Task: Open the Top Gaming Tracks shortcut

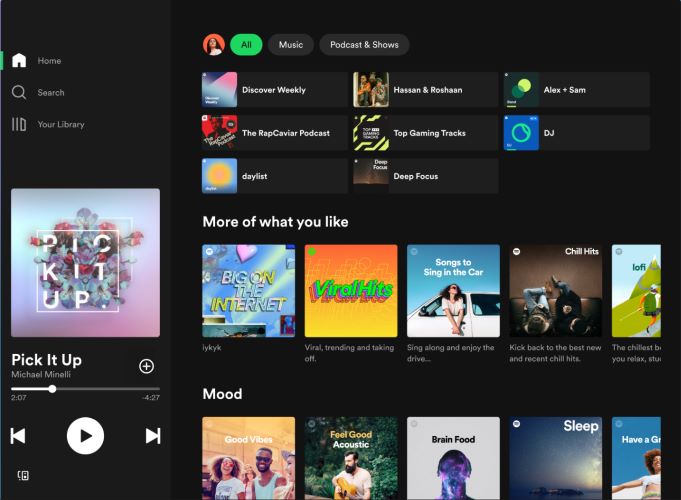Action: [x=426, y=133]
